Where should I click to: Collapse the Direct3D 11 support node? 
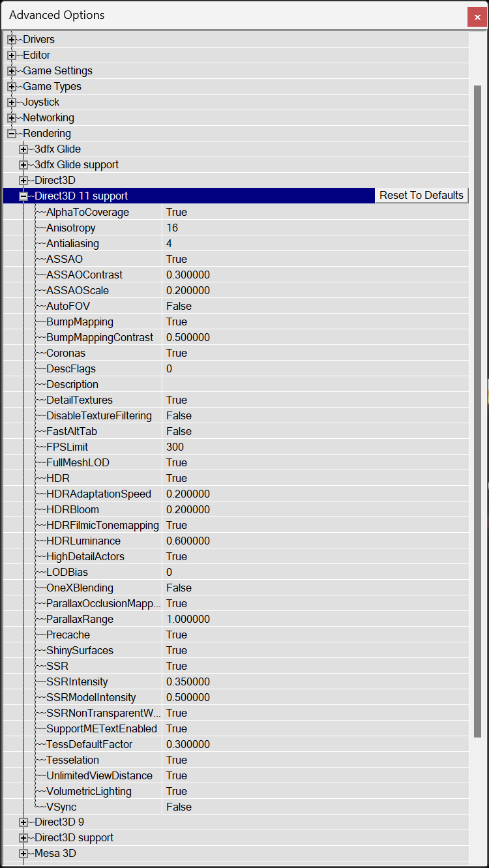pos(23,196)
